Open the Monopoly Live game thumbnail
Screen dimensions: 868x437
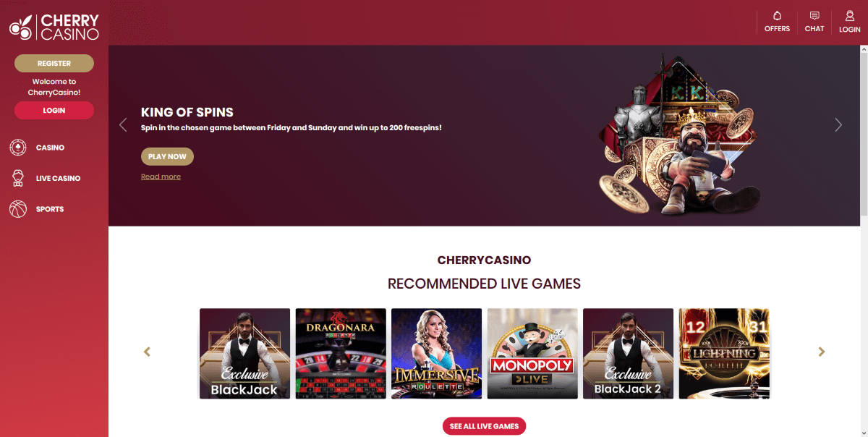pyautogui.click(x=532, y=354)
